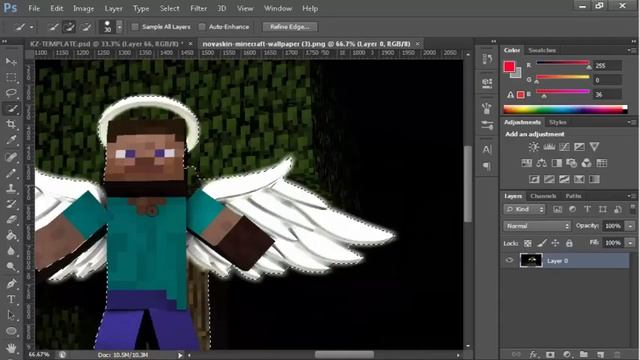
Task: Open the Normal blend mode dropdown
Action: click(x=537, y=226)
